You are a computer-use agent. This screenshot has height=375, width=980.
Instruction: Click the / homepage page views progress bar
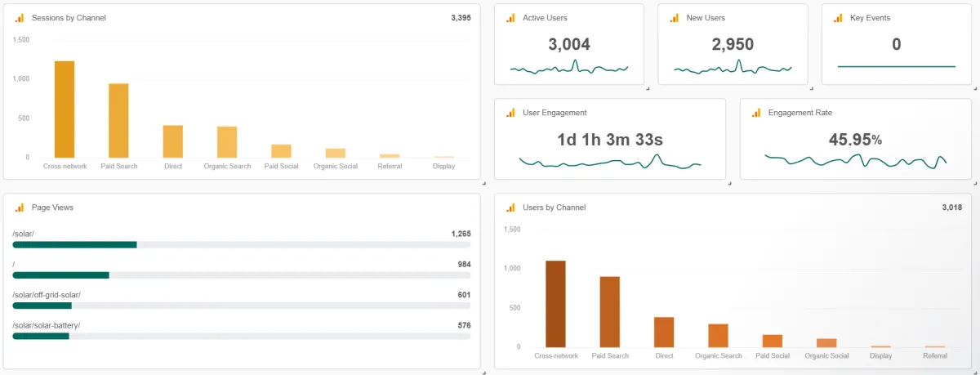point(242,275)
